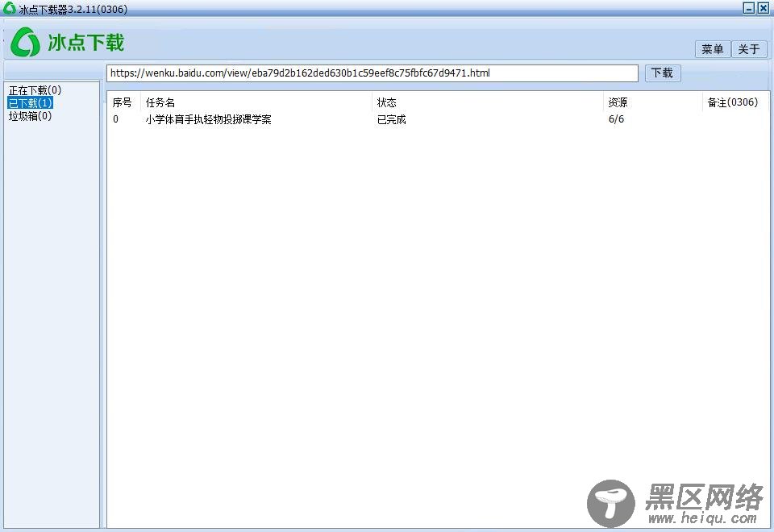Screen dimensions: 774x532
Task: Click the 6/6 resource value
Action: coord(616,119)
